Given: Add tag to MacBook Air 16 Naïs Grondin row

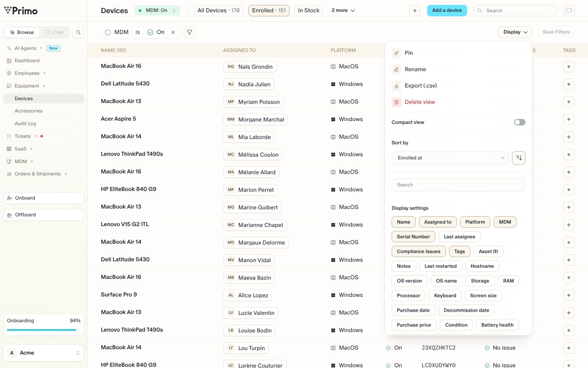Looking at the screenshot, I should 569,67.
